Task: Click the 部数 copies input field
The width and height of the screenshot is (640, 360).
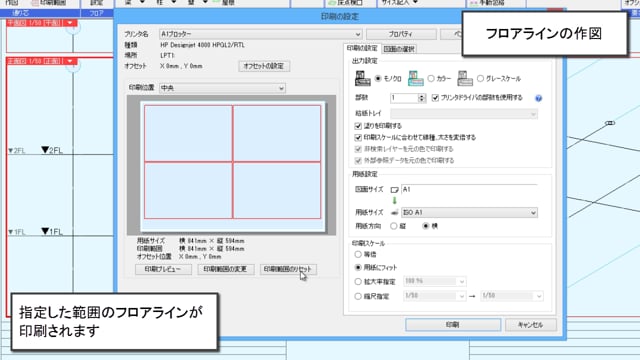Action: 404,98
